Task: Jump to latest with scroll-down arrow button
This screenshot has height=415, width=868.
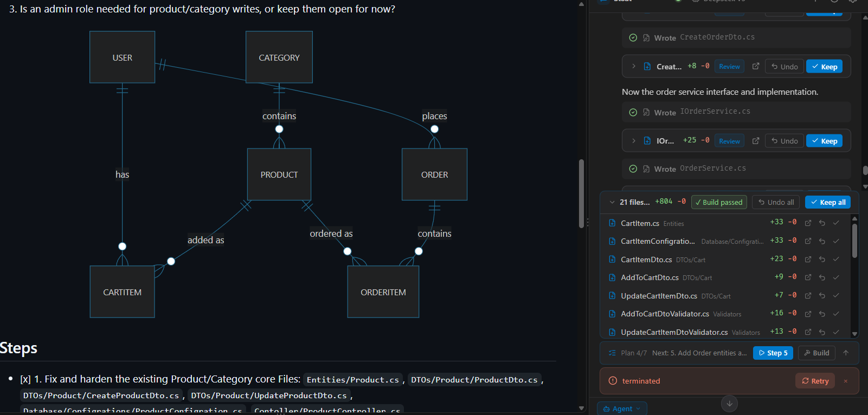Action: click(x=729, y=404)
